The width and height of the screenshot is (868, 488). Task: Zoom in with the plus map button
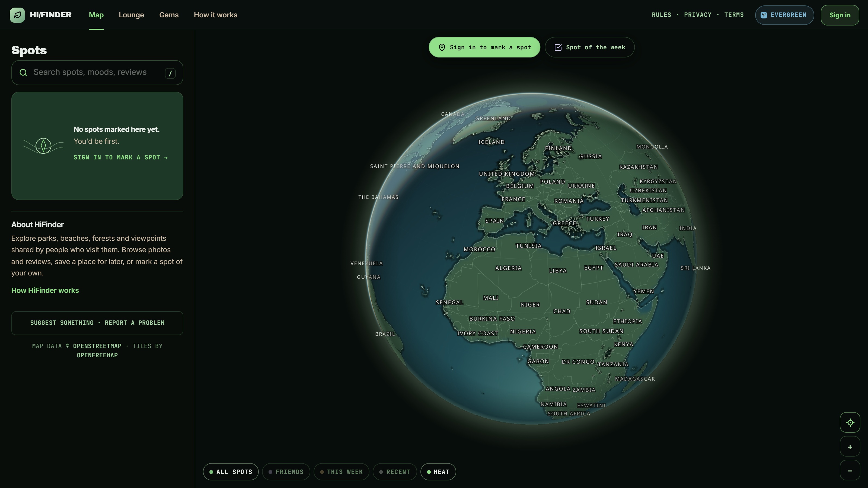(x=850, y=447)
